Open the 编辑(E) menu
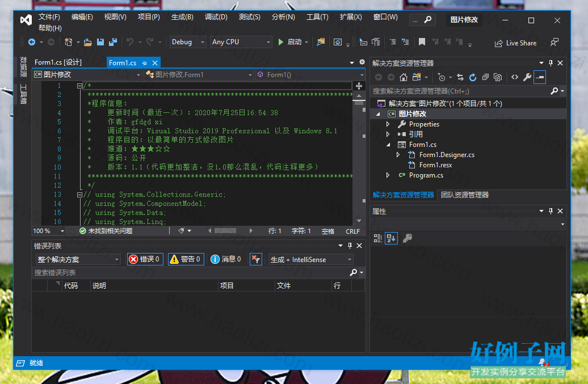Viewport: 588px width, 384px height. [82, 17]
